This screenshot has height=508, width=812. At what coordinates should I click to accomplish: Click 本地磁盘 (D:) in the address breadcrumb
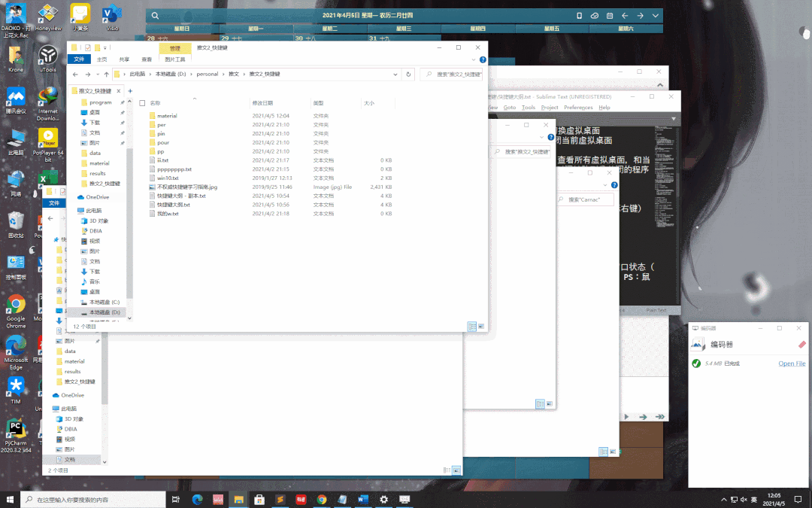[x=171, y=74]
